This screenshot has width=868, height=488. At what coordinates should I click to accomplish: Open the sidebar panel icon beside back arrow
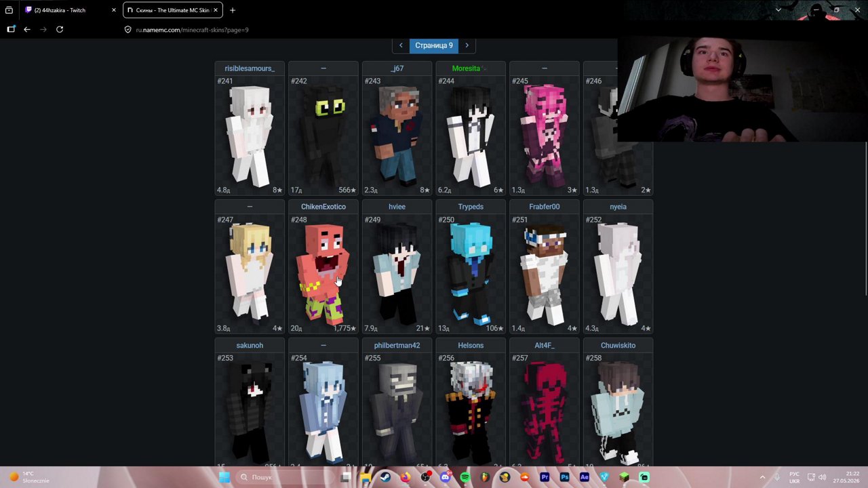[x=11, y=29]
